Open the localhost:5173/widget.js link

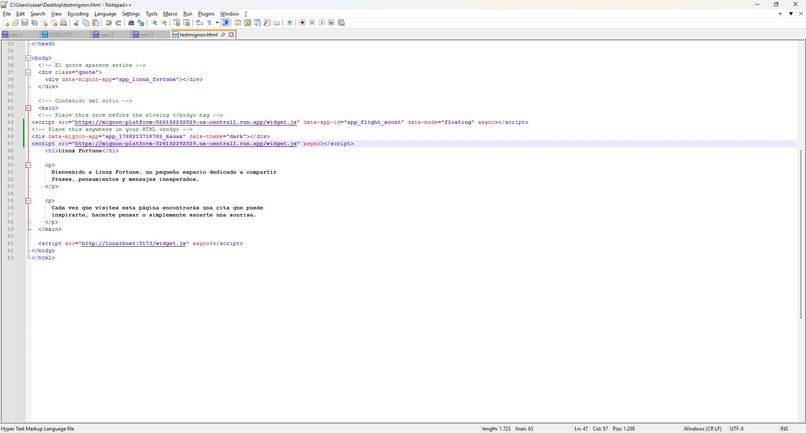coord(134,243)
